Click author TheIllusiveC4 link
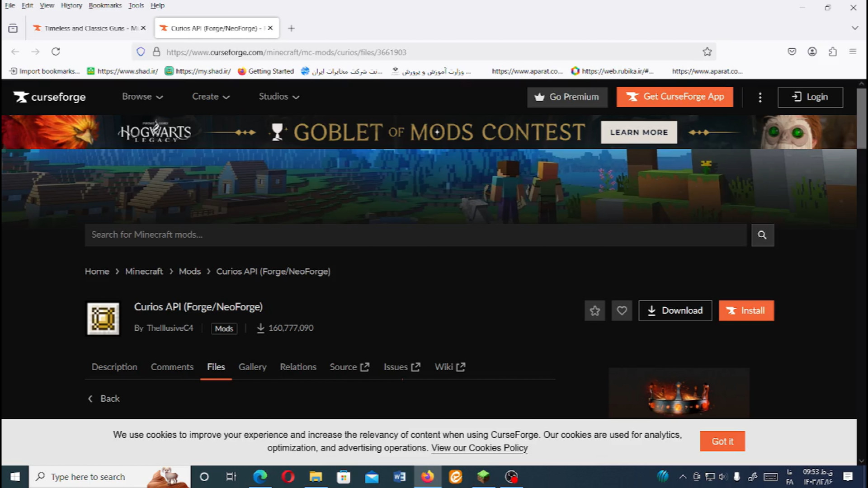The width and height of the screenshot is (868, 488). click(170, 328)
